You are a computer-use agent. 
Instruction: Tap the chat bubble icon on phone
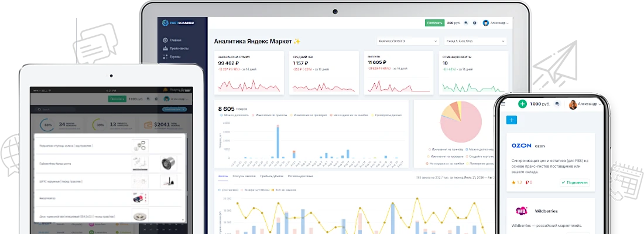[557, 104]
